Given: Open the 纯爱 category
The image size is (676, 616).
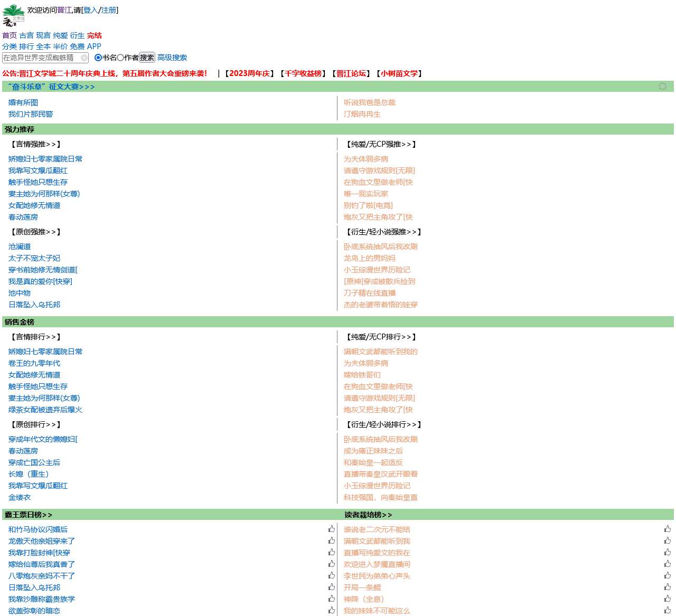Looking at the screenshot, I should point(60,35).
